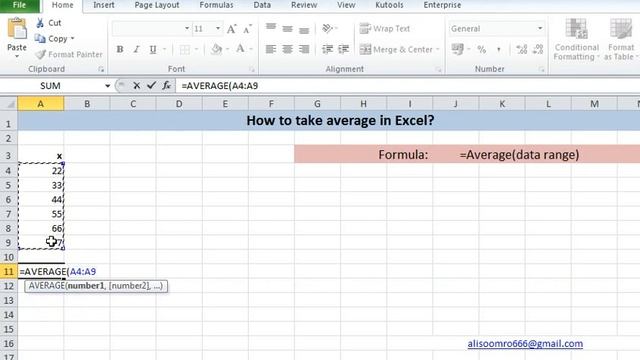Confirm formula with the checkmark icon

[x=151, y=86]
